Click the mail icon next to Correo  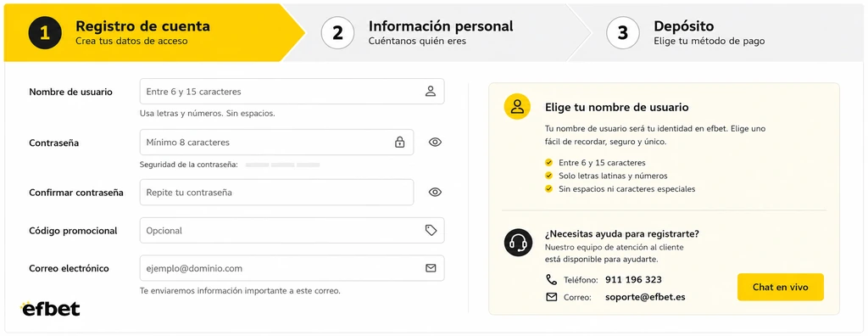551,297
